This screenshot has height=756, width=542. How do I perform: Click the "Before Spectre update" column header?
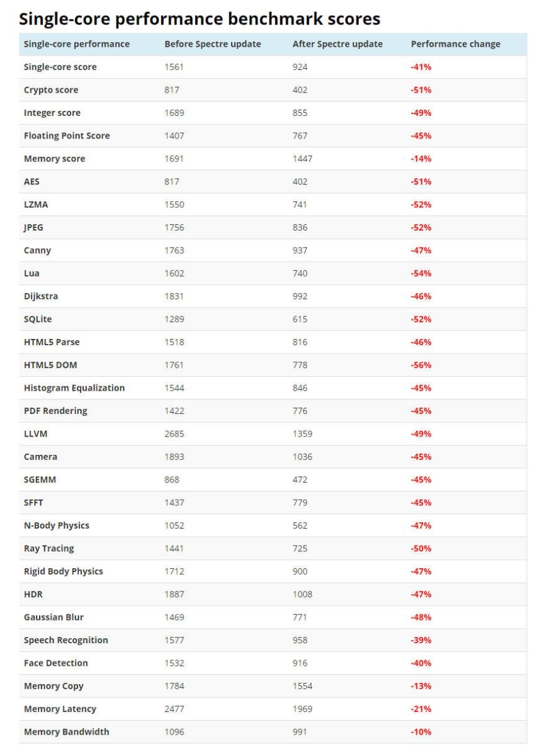tap(213, 44)
